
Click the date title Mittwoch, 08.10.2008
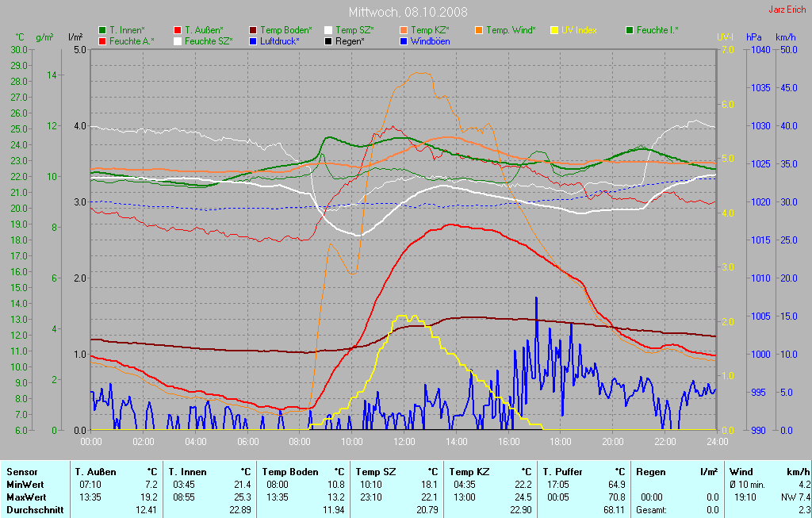click(408, 13)
